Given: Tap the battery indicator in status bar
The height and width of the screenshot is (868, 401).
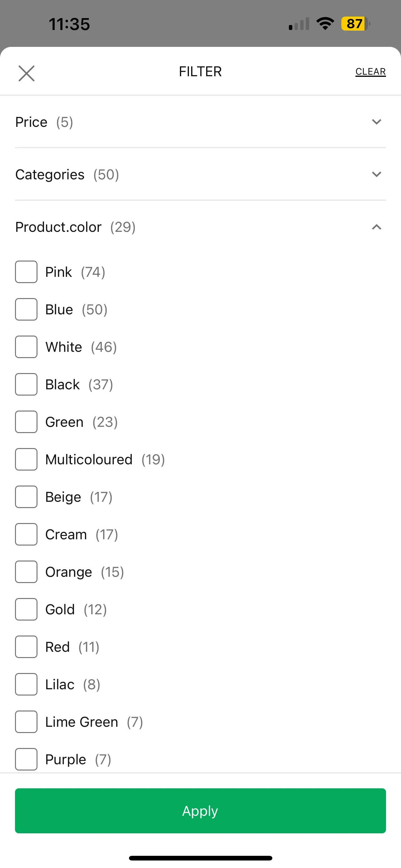Looking at the screenshot, I should pos(355,24).
